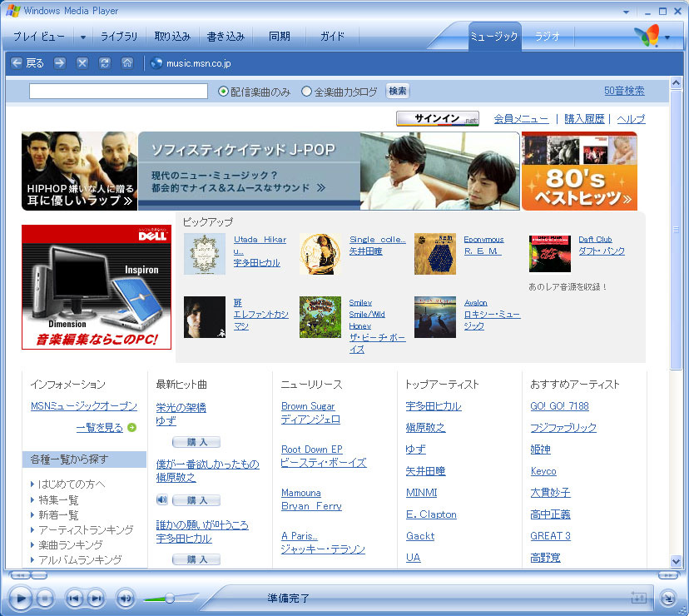689x616 pixels.
Task: Open アルバムランキング from the sidebar
Action: tap(80, 559)
